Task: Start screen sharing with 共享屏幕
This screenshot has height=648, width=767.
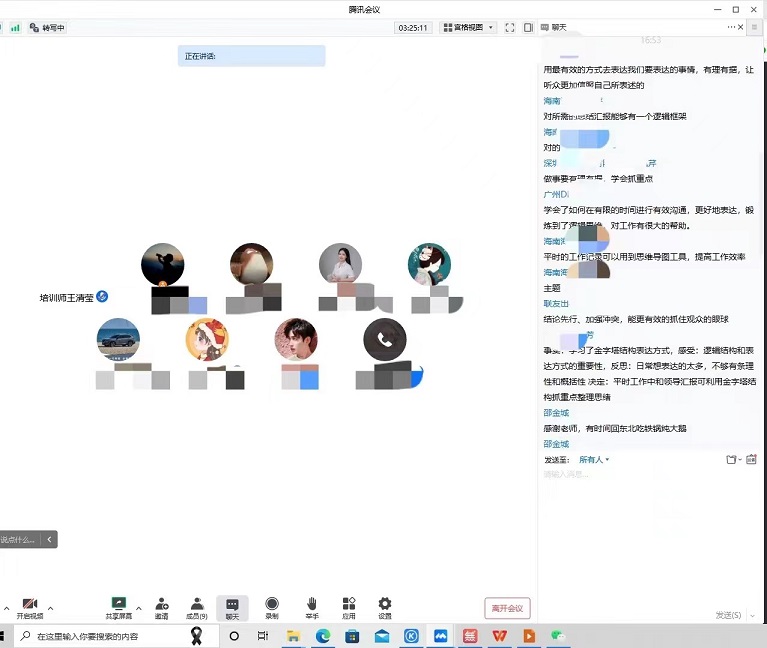Action: (x=119, y=607)
